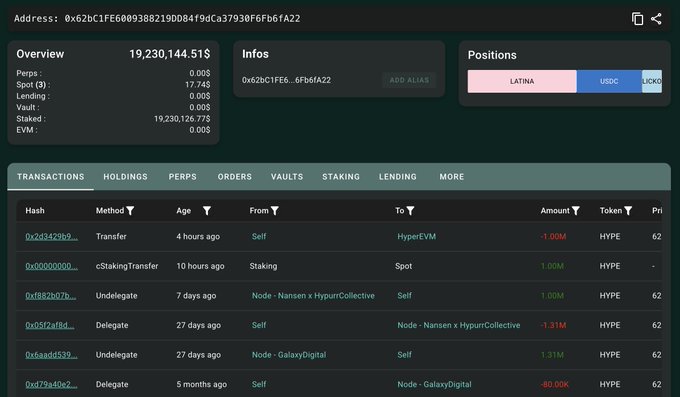This screenshot has width=680, height=397.
Task: Open the Age column filter
Action: [x=207, y=211]
